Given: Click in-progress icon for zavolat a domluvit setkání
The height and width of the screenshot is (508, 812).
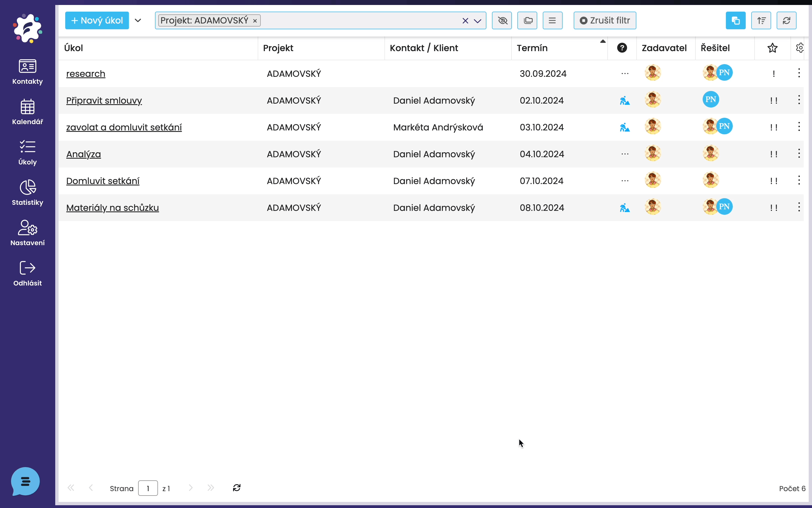Looking at the screenshot, I should [x=625, y=127].
